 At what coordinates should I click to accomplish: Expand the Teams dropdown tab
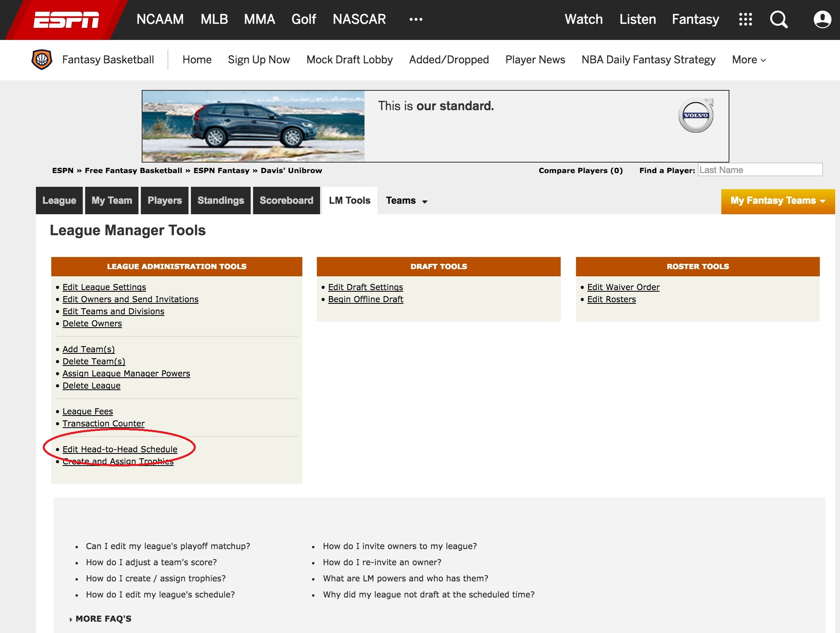(406, 201)
